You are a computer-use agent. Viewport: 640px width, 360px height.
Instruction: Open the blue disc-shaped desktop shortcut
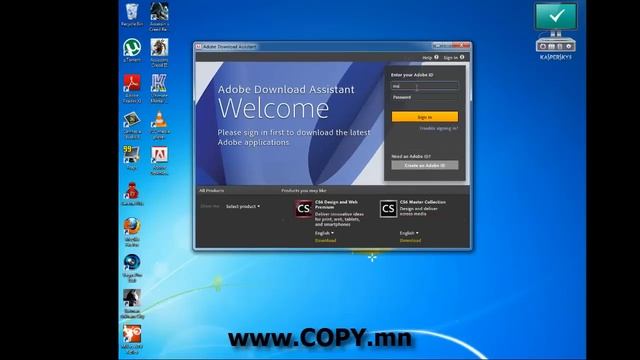tap(132, 267)
